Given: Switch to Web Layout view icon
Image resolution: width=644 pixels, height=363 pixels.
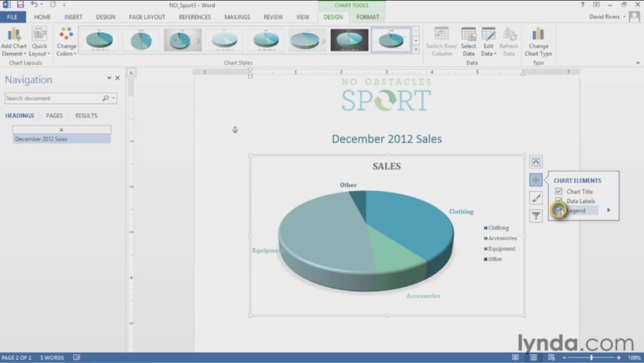Looking at the screenshot, I should pyautogui.click(x=551, y=357).
